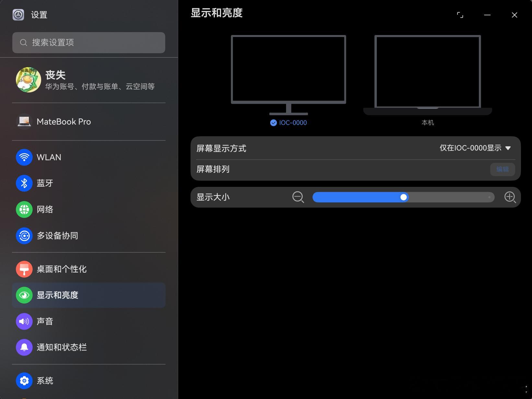The height and width of the screenshot is (399, 532).
Task: Switch to 多设备协同 settings
Action: [x=89, y=236]
